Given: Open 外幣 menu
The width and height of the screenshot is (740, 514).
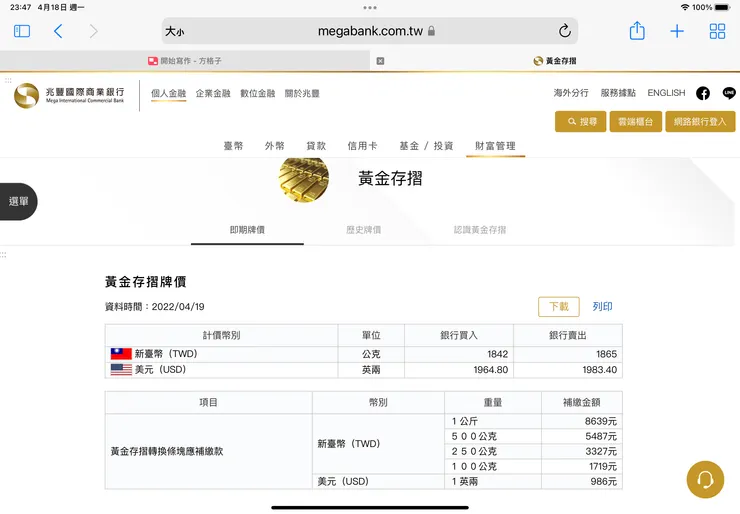Looking at the screenshot, I should pos(275,146).
